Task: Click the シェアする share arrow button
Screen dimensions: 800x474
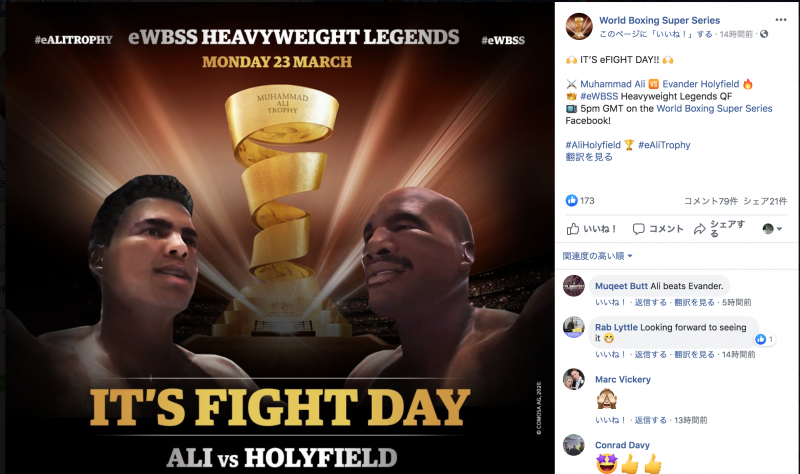Action: coord(720,229)
